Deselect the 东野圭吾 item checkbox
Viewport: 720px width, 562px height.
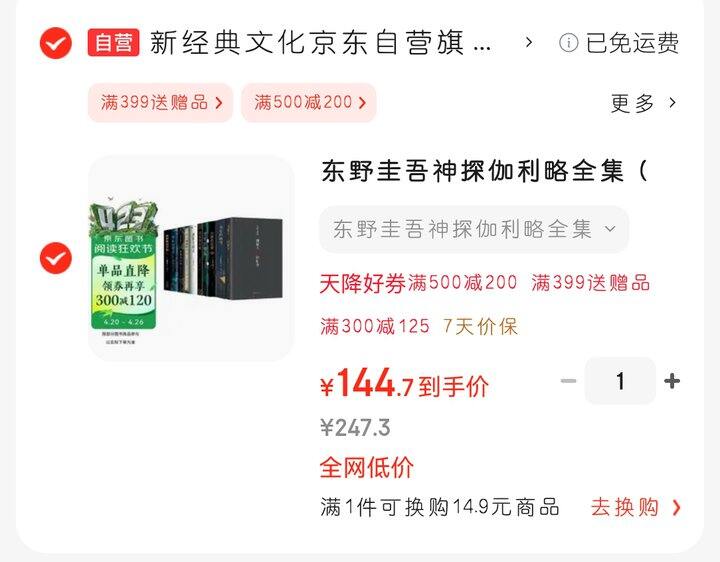click(56, 258)
